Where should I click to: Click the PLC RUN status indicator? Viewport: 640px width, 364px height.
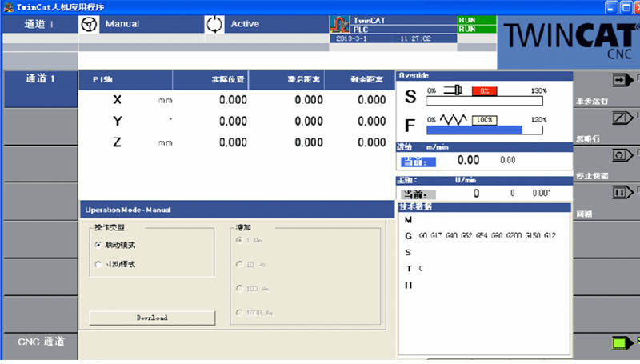[x=476, y=30]
